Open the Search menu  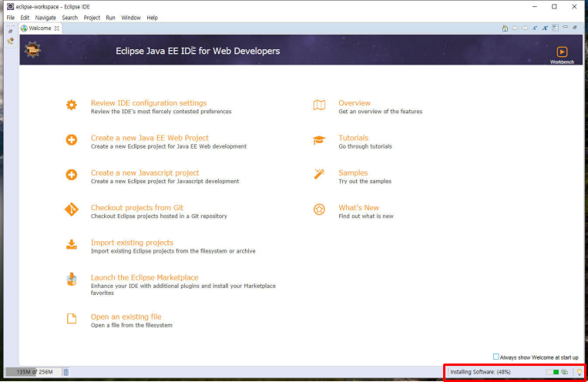pyautogui.click(x=70, y=18)
